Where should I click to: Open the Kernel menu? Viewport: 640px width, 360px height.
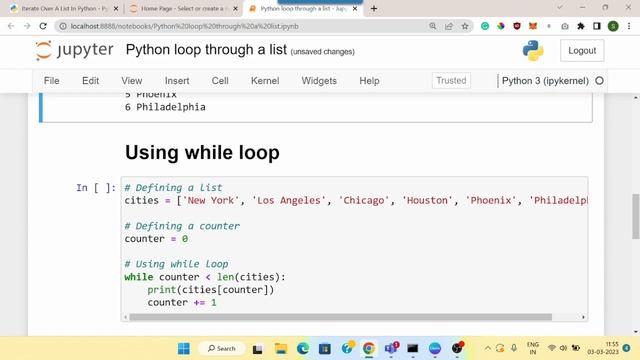(x=265, y=81)
